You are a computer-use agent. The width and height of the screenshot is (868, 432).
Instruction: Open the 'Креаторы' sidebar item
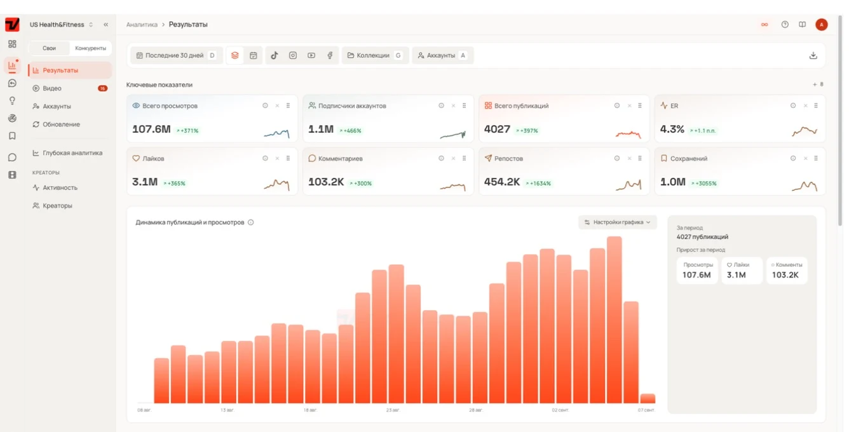(x=70, y=206)
